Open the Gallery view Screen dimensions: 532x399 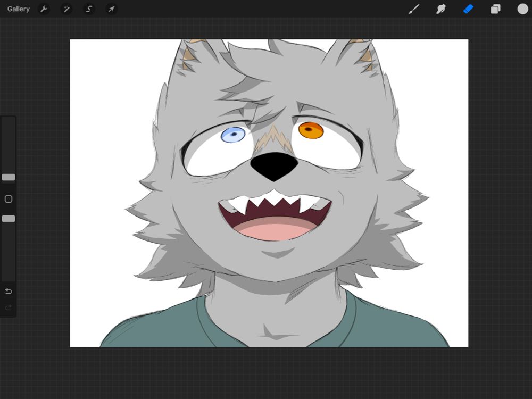18,9
